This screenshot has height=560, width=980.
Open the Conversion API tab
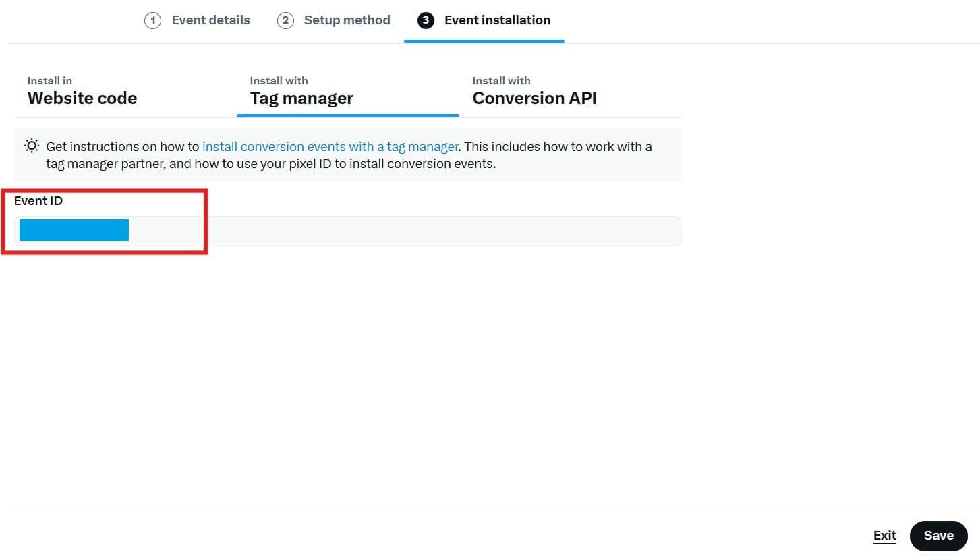(534, 98)
